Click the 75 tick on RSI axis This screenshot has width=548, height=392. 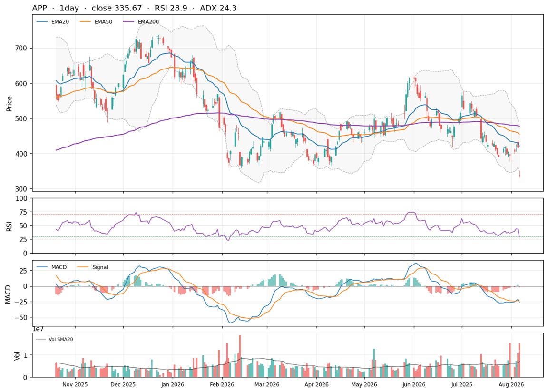(x=23, y=212)
